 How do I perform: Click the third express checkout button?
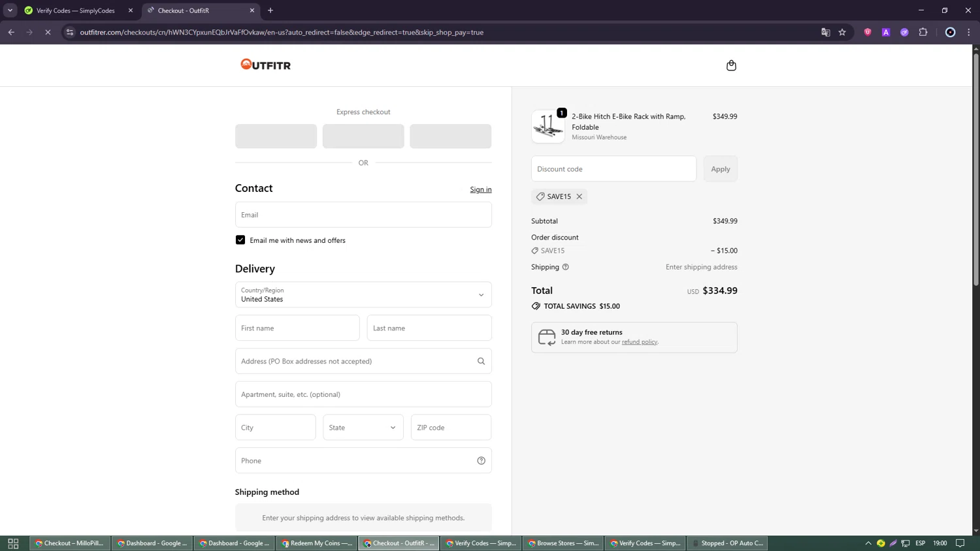click(x=451, y=136)
